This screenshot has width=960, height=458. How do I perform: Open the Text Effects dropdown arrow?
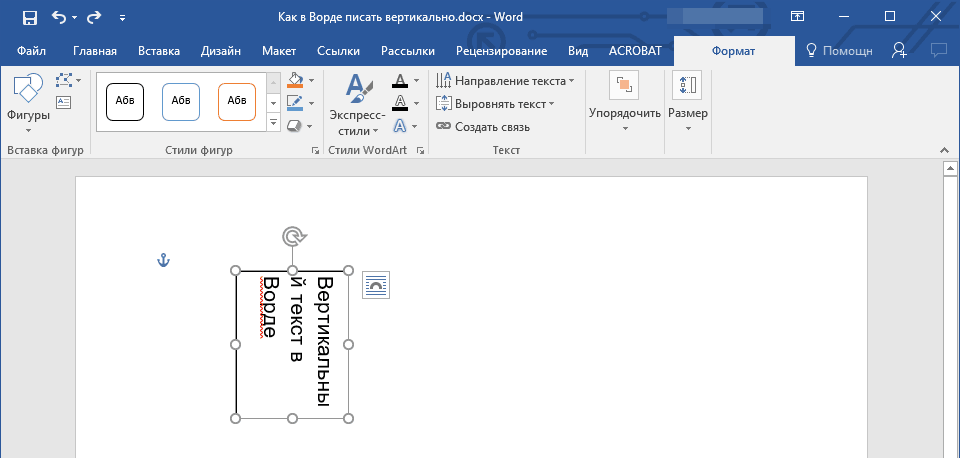[x=415, y=126]
